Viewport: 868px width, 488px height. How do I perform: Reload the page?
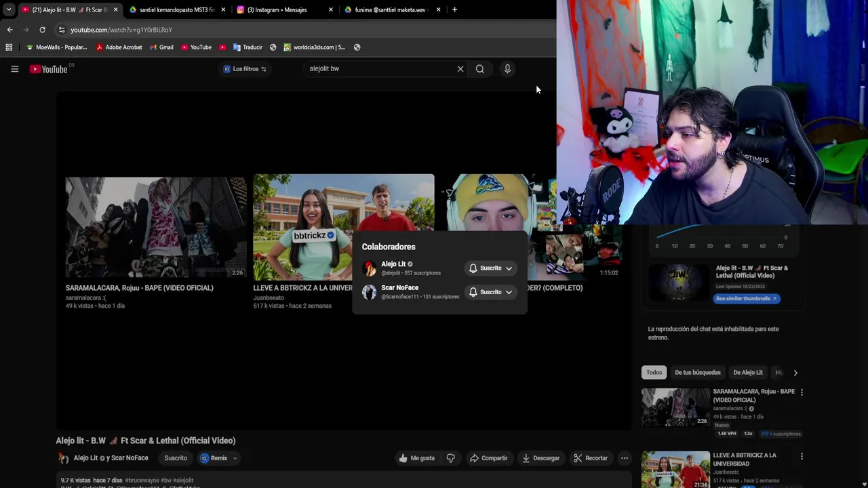pyautogui.click(x=42, y=30)
